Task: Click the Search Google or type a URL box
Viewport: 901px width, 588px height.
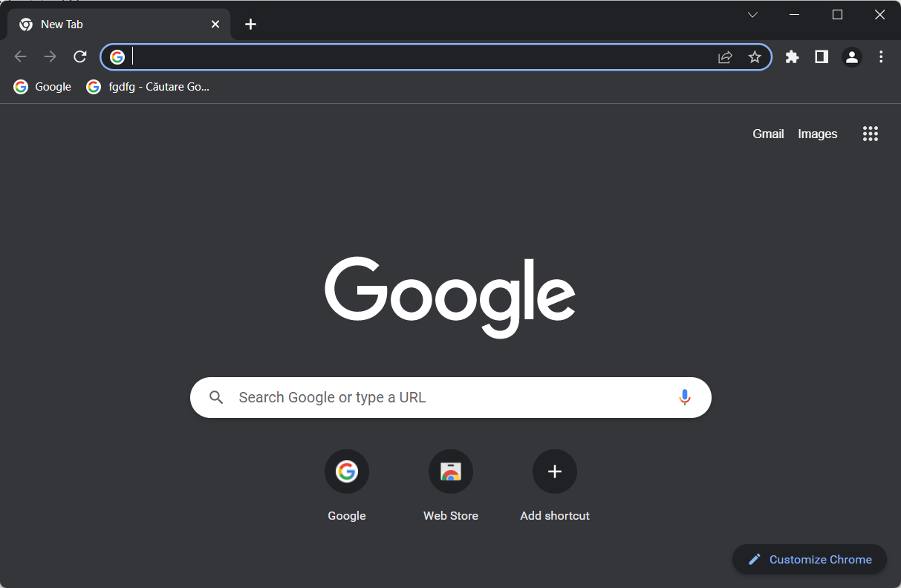Action: click(451, 397)
